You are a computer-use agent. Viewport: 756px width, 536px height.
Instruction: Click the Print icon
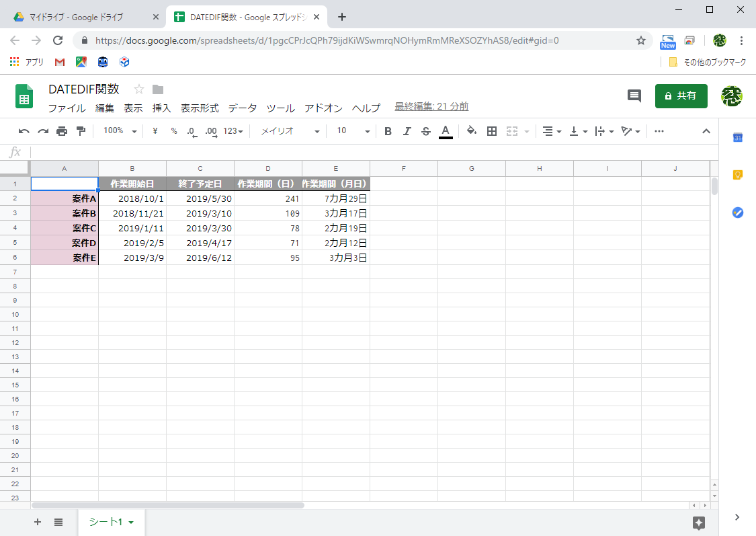(x=60, y=130)
